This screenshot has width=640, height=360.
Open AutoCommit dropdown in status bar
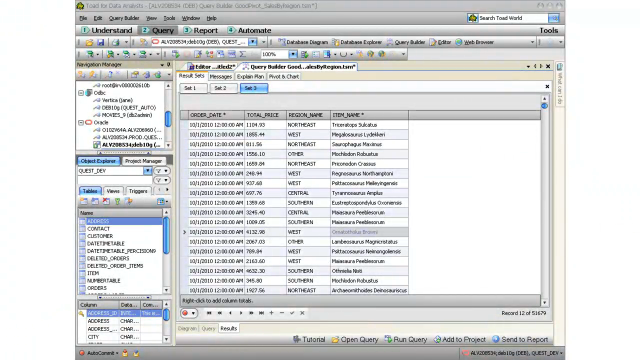(117, 353)
